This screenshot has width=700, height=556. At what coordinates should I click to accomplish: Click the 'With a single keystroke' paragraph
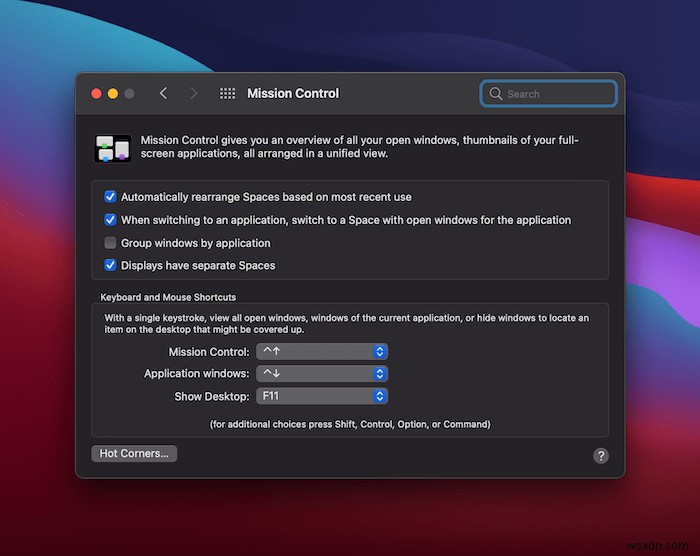346,323
